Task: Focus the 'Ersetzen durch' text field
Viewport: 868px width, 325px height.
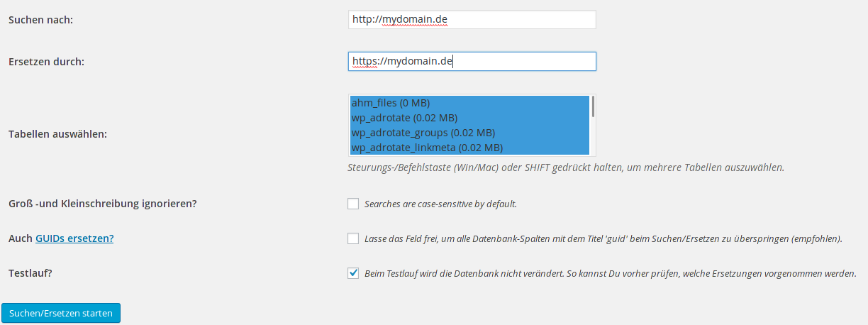Action: tap(472, 62)
